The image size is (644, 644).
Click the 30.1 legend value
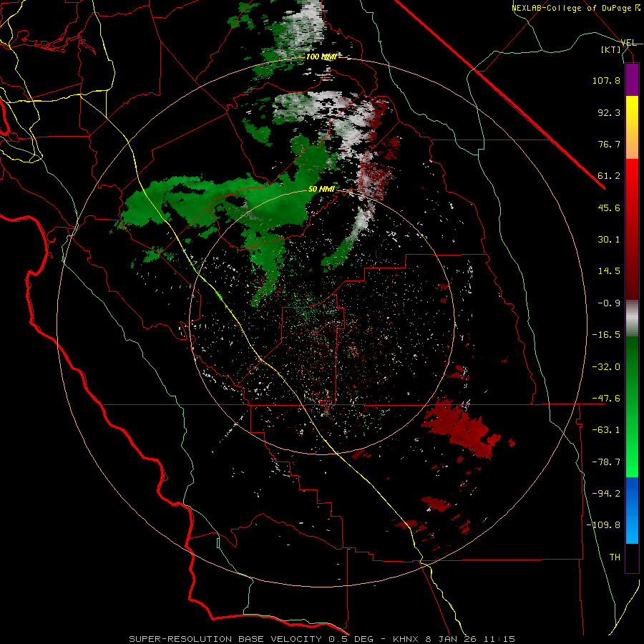coord(609,240)
